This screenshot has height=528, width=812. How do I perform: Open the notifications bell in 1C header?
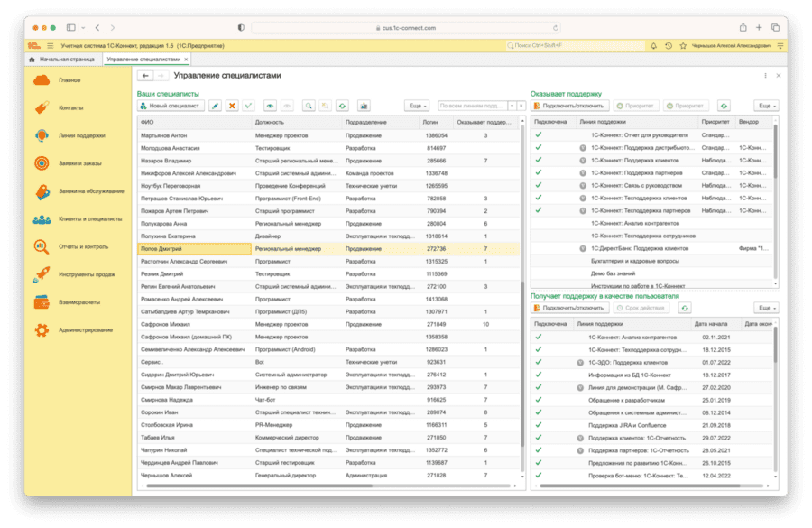653,46
